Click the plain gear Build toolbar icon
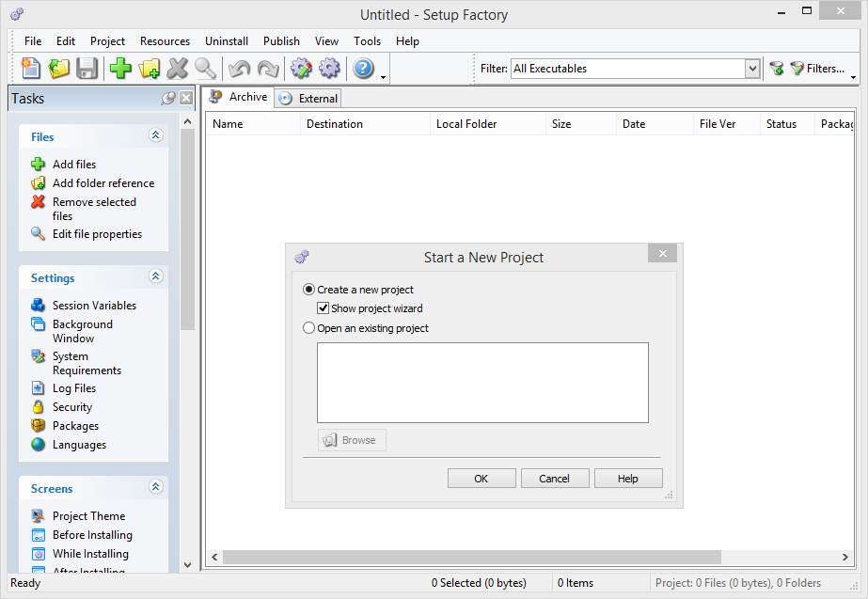 point(329,68)
